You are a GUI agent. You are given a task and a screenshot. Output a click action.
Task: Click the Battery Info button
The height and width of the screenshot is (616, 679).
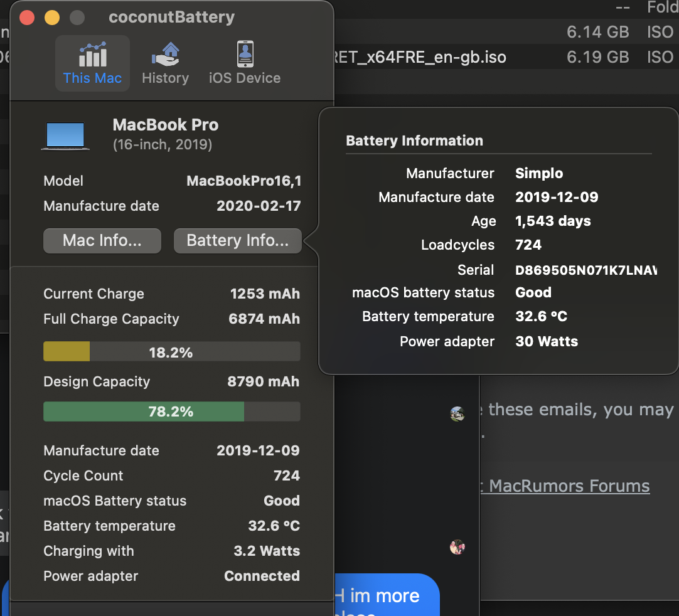(237, 241)
